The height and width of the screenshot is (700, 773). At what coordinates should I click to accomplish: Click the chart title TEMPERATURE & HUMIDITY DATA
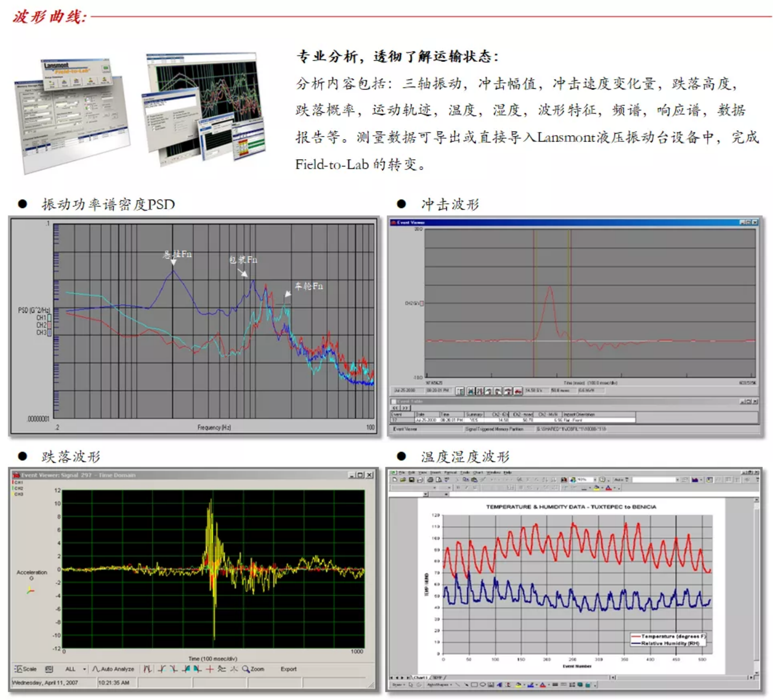tap(571, 507)
